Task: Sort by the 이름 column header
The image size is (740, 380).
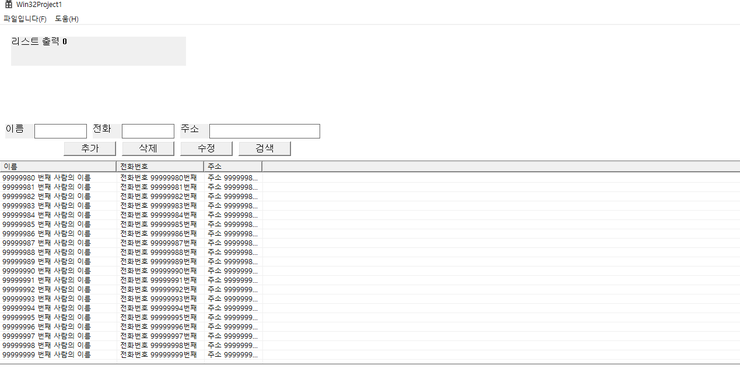Action: [58, 167]
